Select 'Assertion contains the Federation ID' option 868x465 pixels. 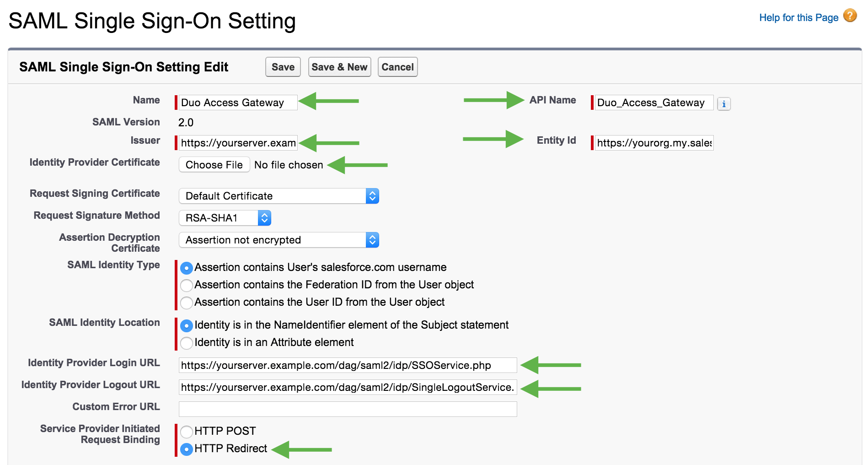click(186, 285)
